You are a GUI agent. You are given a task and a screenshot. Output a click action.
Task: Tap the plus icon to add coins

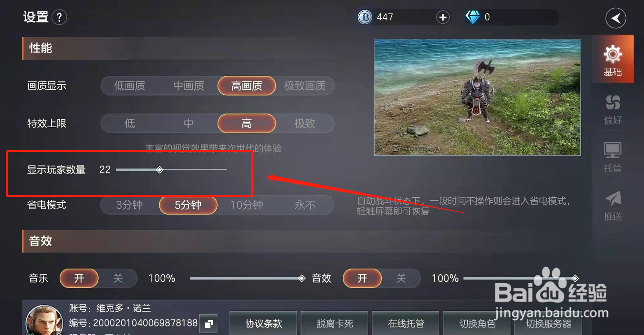pos(443,17)
